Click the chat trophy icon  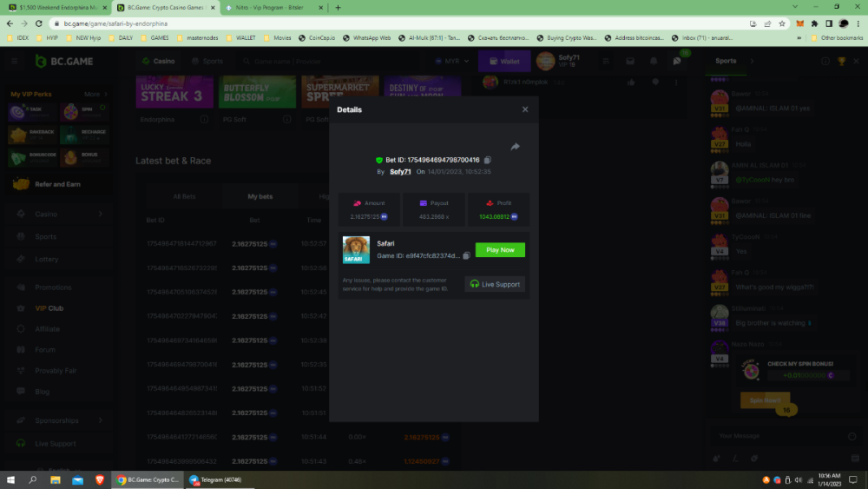pos(841,62)
